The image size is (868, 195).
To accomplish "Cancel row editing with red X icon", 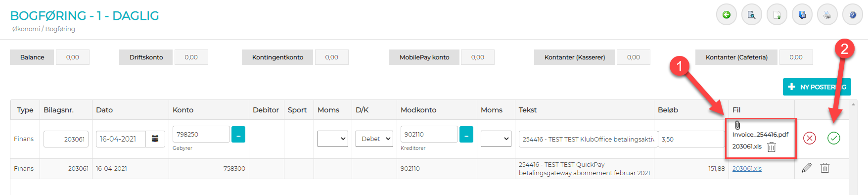I will tap(810, 138).
